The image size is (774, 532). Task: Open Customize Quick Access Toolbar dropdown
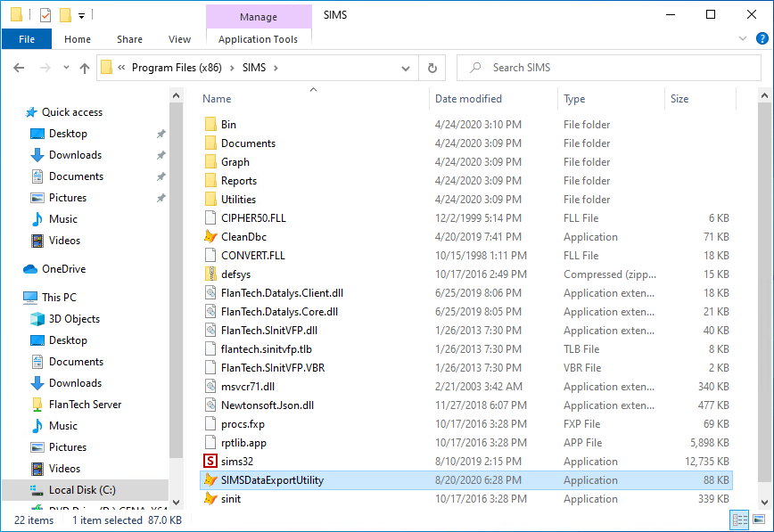[x=81, y=16]
